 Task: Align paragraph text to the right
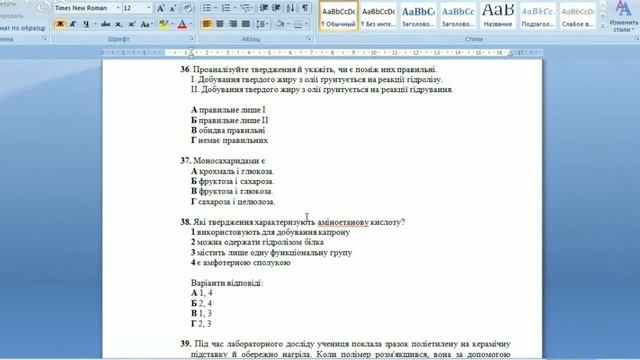click(233, 24)
